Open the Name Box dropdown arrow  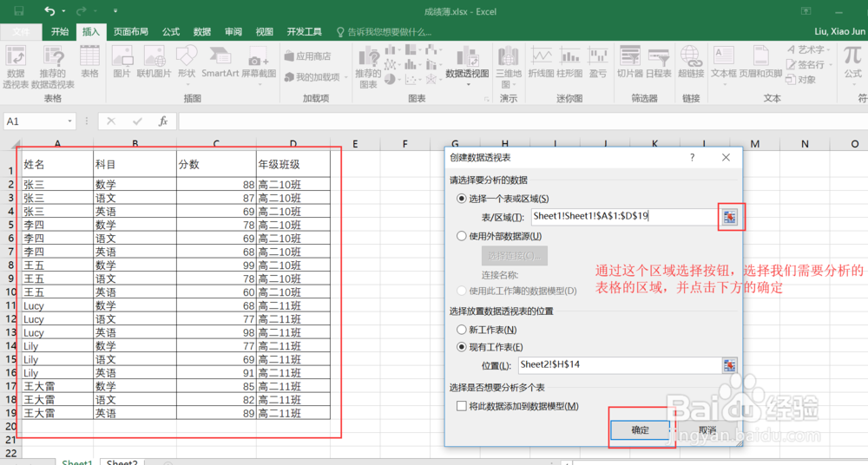(x=69, y=121)
